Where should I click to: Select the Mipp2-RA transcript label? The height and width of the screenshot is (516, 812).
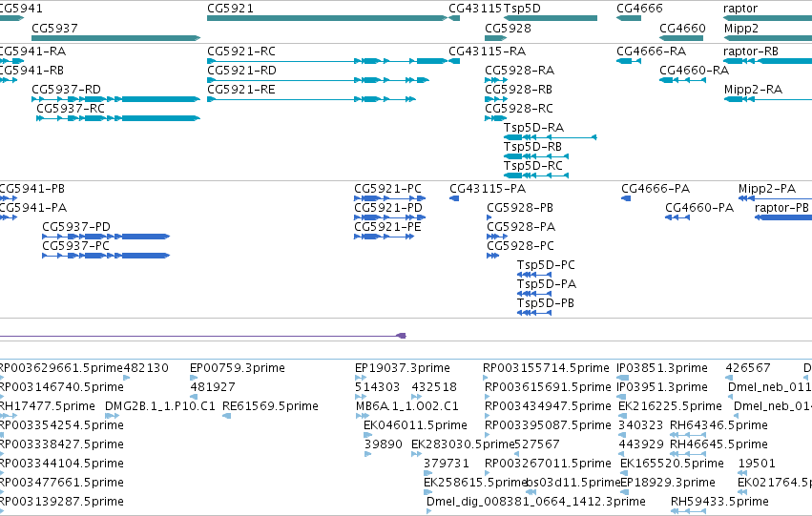click(x=753, y=90)
